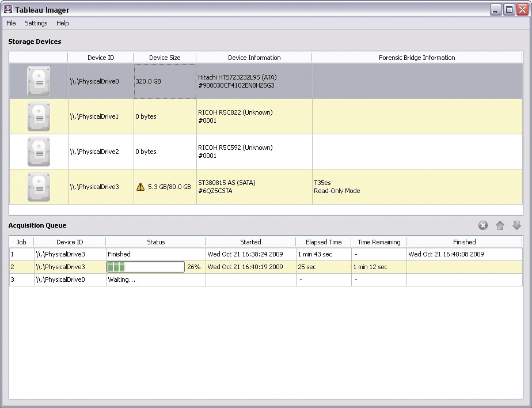Click the PhysicalDrive2 hard drive icon

pos(39,152)
